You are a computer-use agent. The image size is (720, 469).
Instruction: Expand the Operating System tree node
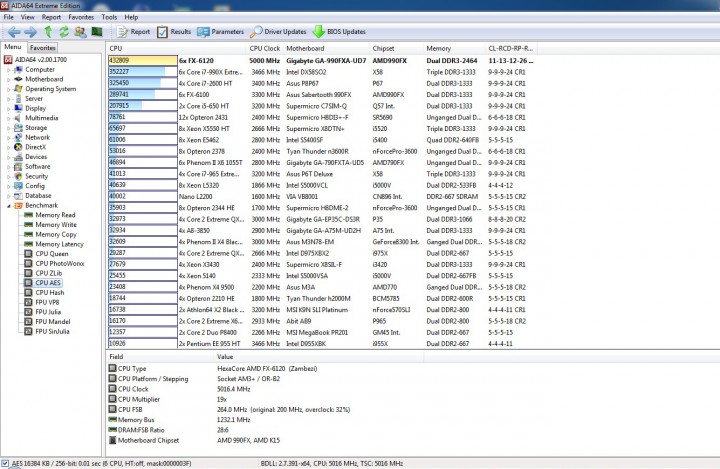(x=8, y=89)
